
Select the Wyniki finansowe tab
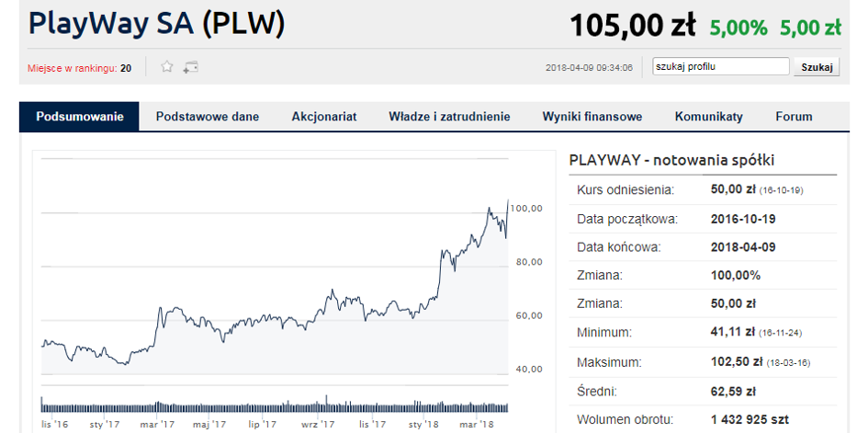[x=592, y=117]
